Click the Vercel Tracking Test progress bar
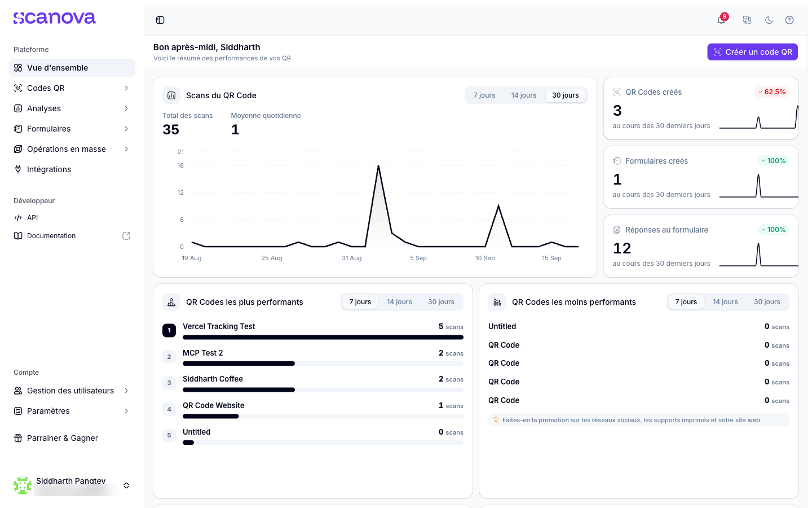Viewport: 812px width, 508px height. [x=323, y=338]
